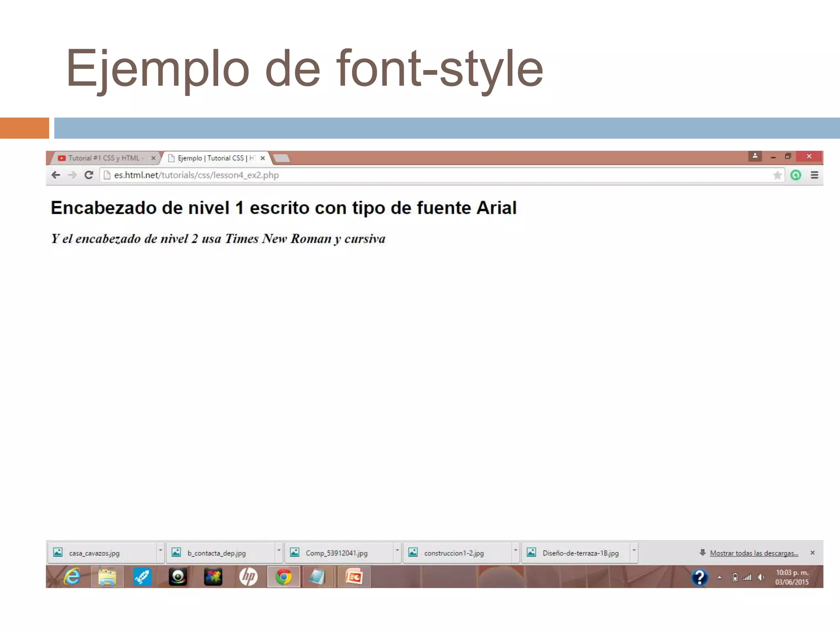Viewport: 840px width, 630px height.
Task: Click Mostrar todas las descargas link
Action: pos(754,553)
